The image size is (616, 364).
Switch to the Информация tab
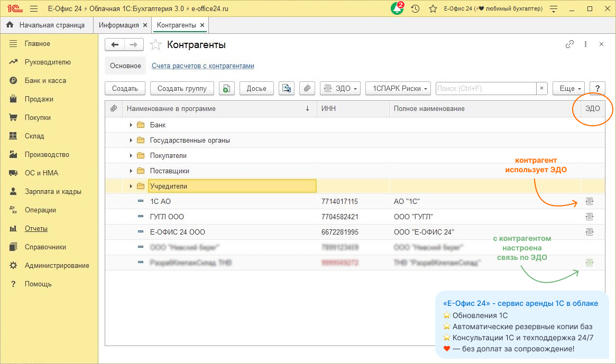point(118,25)
